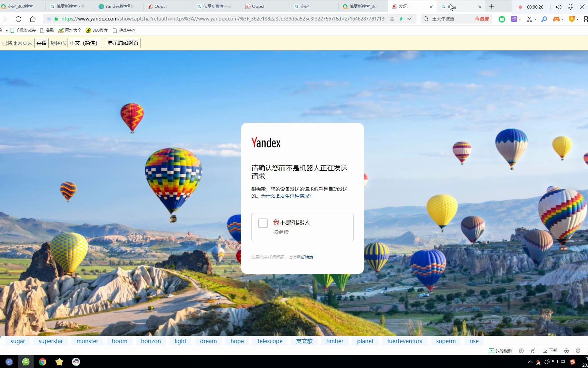Toggle the recorder microphone icon
The height and width of the screenshot is (368, 588).
coord(570,7)
